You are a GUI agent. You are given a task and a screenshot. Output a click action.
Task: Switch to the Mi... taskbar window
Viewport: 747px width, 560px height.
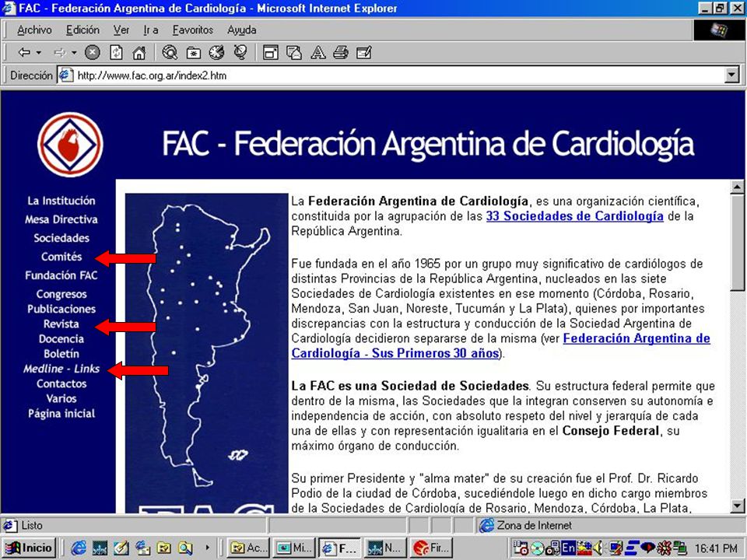click(294, 548)
